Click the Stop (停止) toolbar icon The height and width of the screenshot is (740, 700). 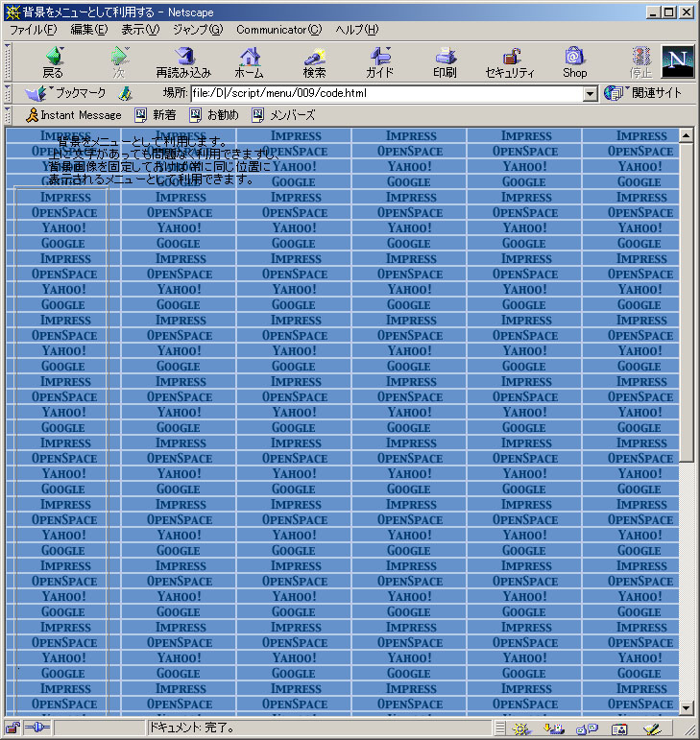pos(640,61)
